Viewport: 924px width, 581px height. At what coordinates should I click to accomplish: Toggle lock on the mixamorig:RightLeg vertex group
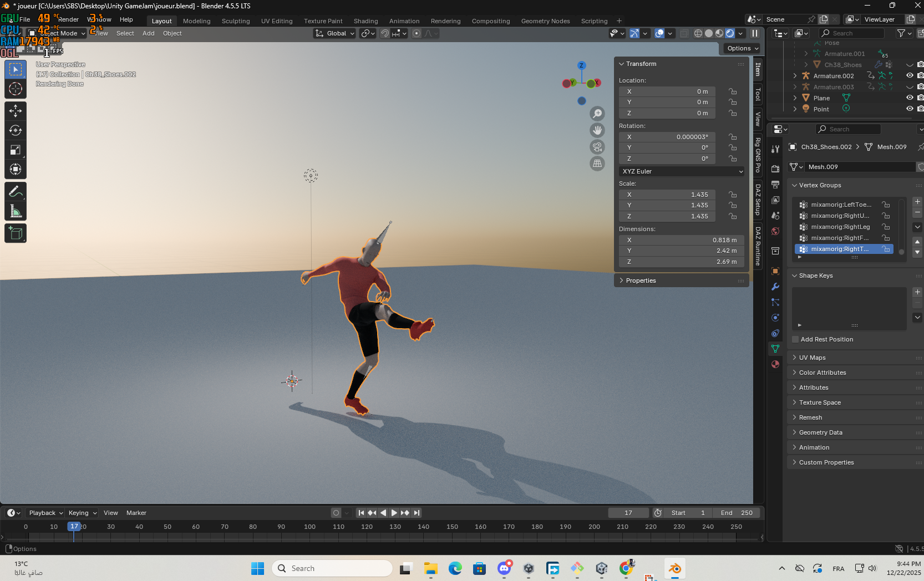886,227
